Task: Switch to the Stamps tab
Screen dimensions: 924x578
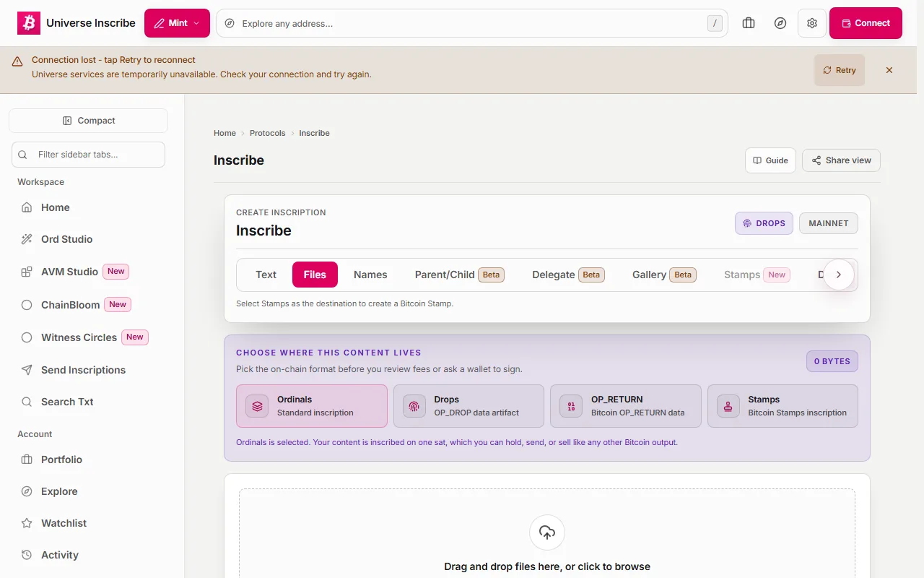Action: [757, 275]
